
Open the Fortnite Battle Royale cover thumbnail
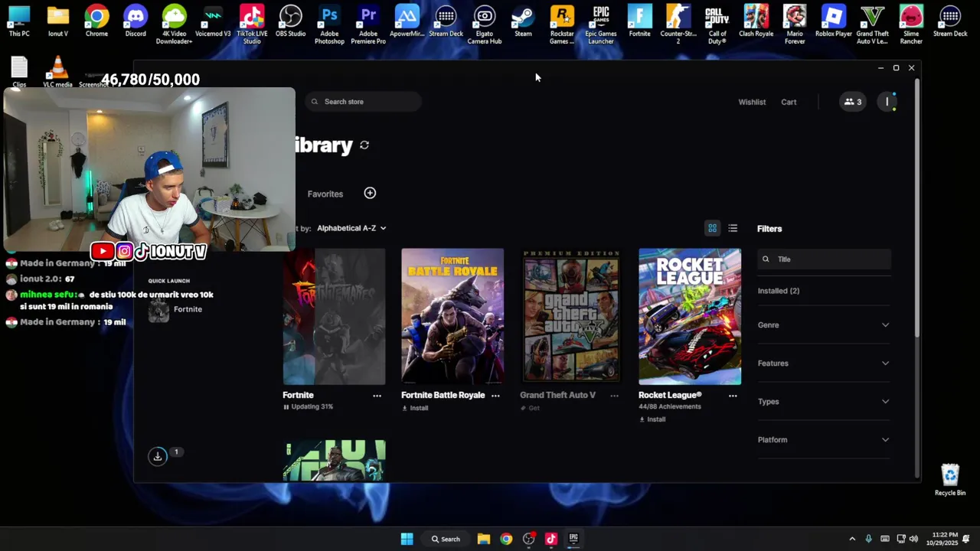pyautogui.click(x=452, y=316)
